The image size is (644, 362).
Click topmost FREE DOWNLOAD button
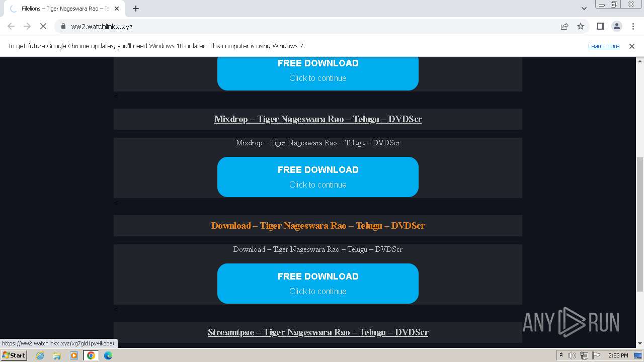pos(318,73)
